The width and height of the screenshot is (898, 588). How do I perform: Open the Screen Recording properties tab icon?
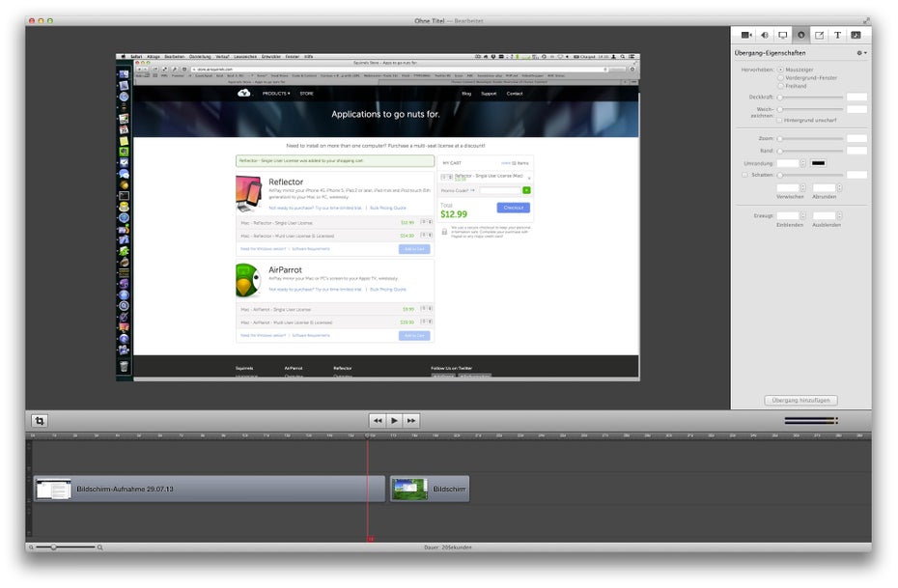coord(783,35)
